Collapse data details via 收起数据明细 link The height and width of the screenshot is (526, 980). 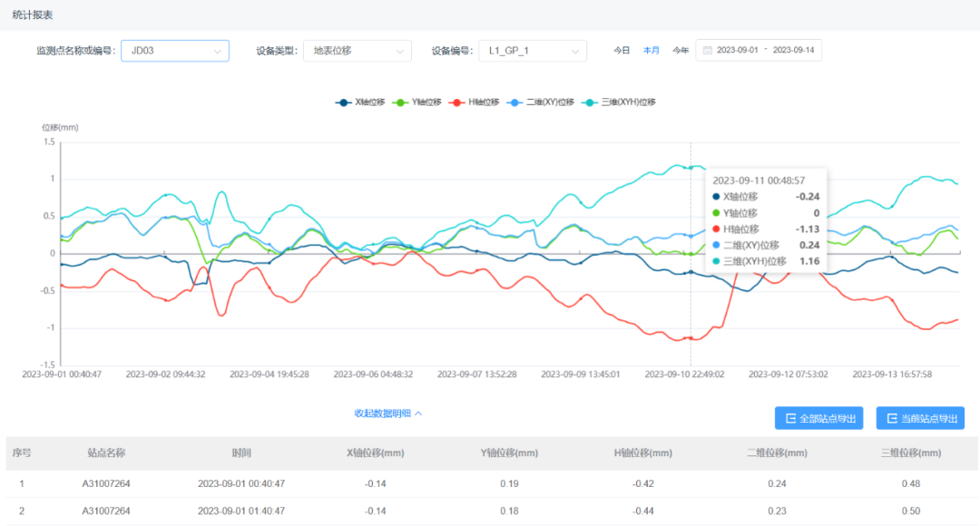pyautogui.click(x=383, y=414)
